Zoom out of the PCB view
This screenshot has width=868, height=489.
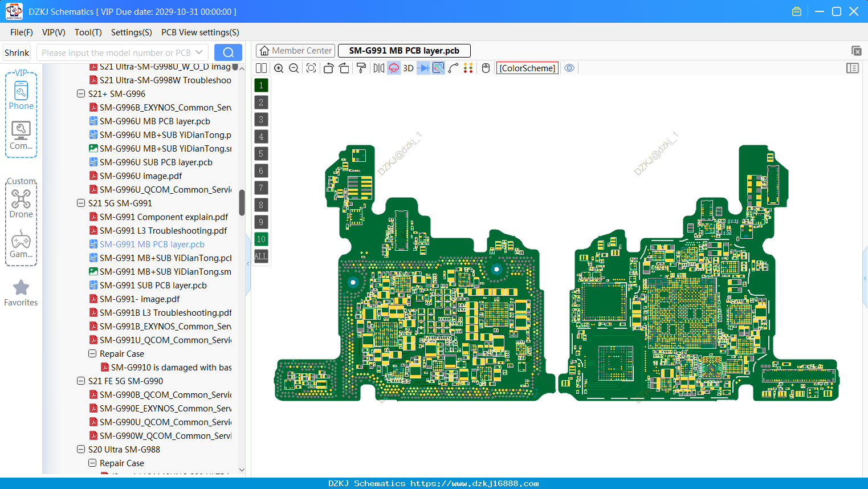click(294, 68)
